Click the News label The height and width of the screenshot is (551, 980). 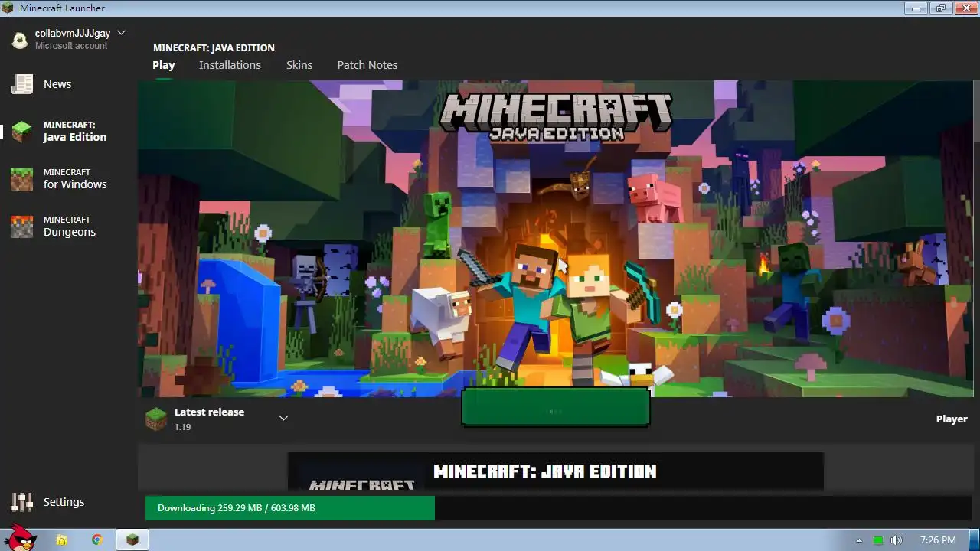pos(57,84)
